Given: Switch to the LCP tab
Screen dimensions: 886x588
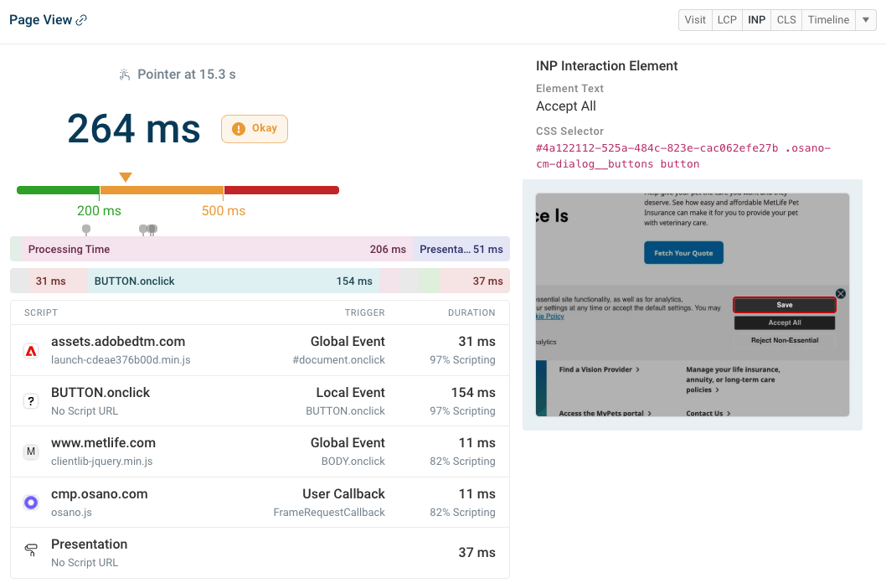Looking at the screenshot, I should click(x=727, y=19).
